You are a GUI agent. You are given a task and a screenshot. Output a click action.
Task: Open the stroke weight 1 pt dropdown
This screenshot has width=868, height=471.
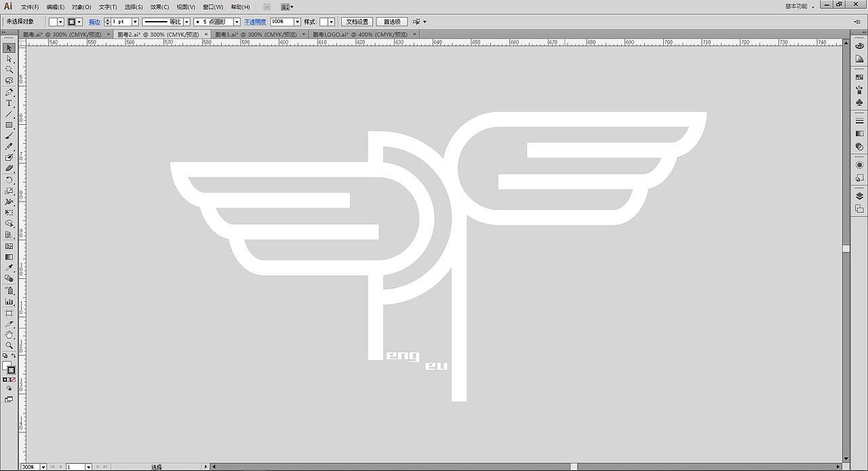(x=135, y=22)
